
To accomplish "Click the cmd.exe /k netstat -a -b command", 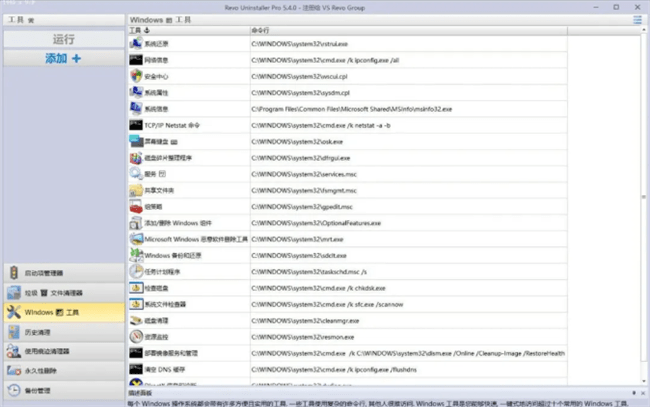I will point(320,125).
